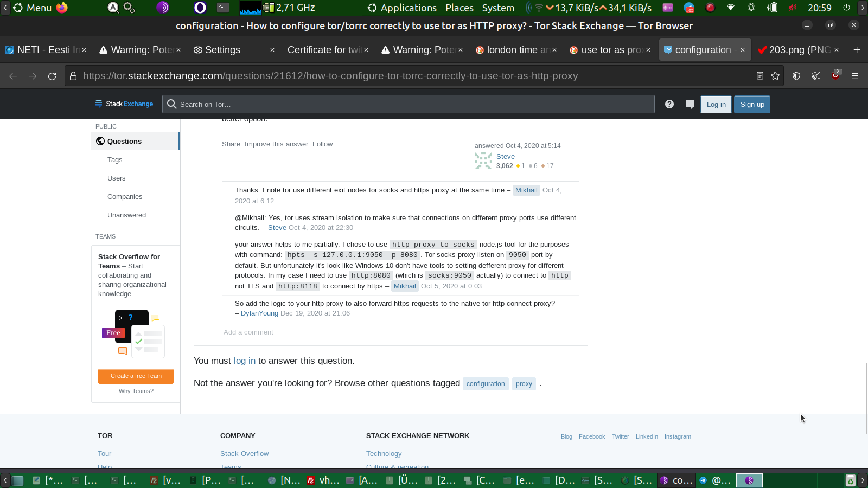Launch Firefox from the top panel

coord(62,8)
